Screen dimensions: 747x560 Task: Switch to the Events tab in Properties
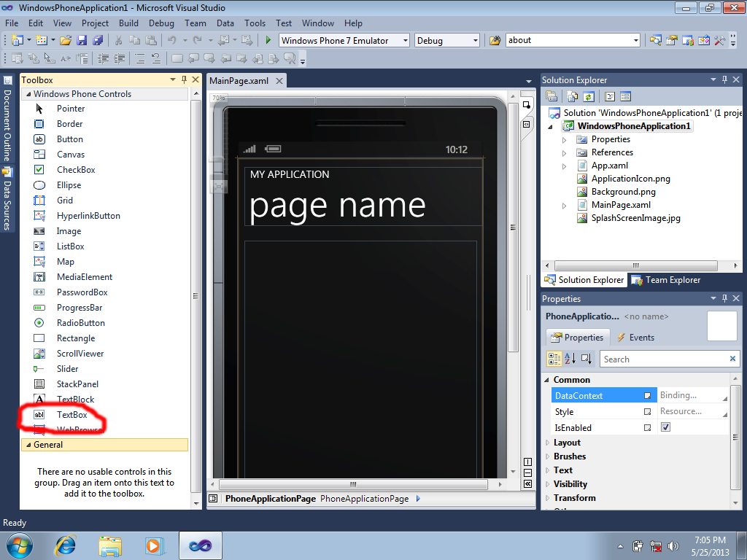[x=635, y=338]
